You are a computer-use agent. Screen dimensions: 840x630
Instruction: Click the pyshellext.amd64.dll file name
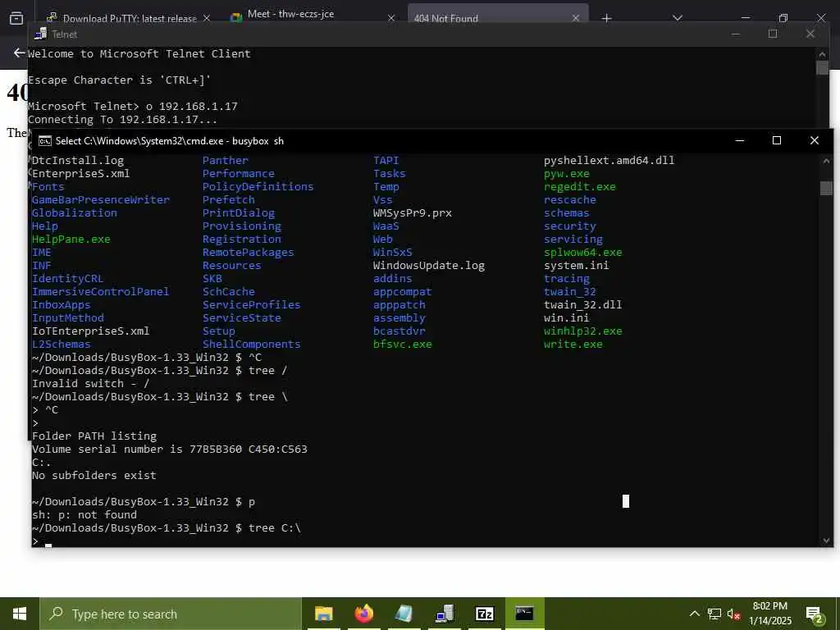(609, 161)
